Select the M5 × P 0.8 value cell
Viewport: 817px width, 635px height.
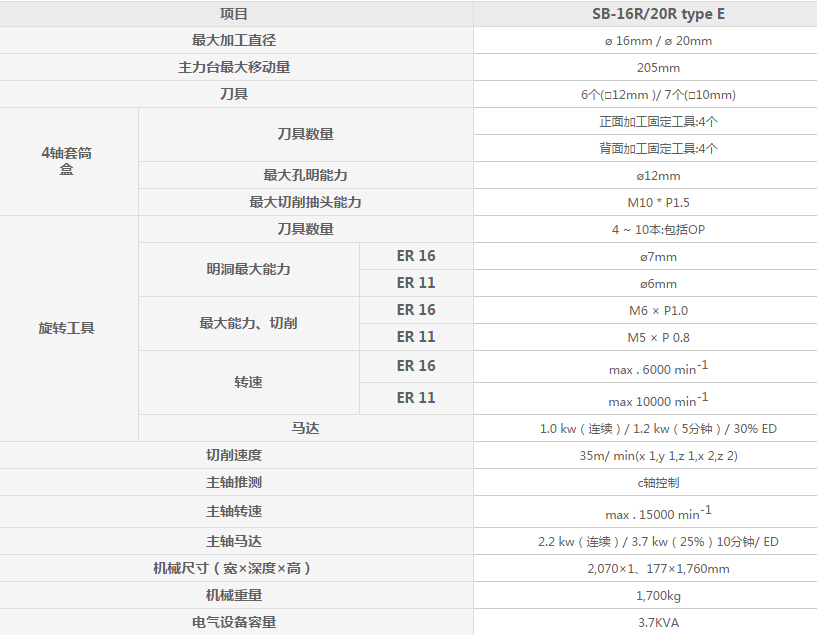click(644, 337)
